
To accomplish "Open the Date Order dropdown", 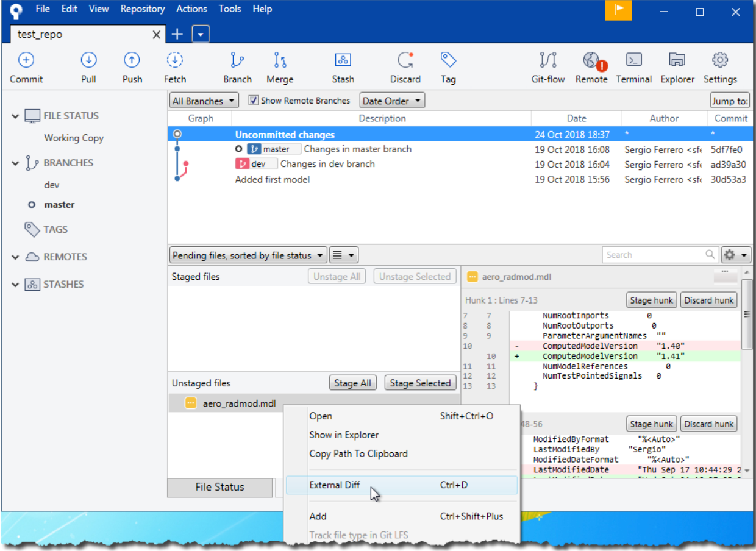I will coord(392,101).
